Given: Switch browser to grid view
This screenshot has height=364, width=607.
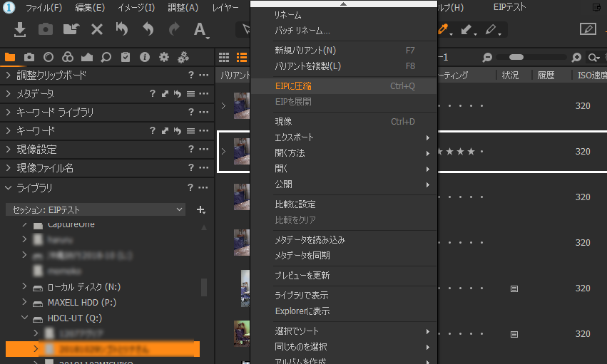Looking at the screenshot, I should coord(224,57).
